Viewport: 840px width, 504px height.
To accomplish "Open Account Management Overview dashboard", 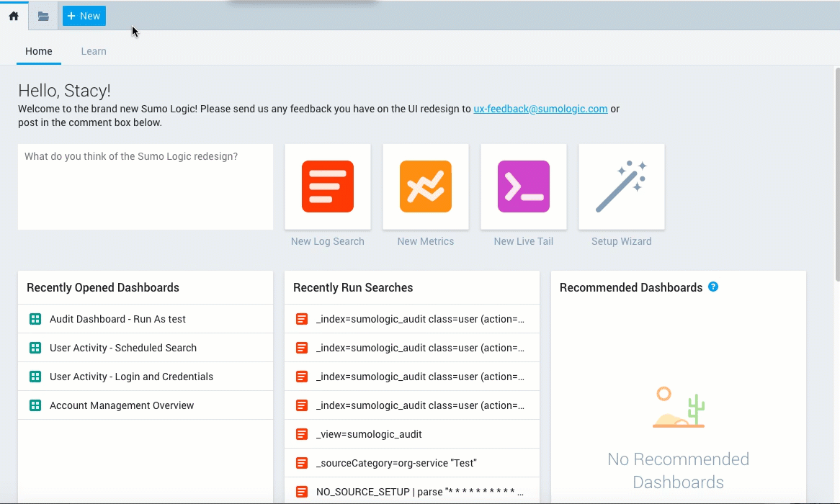I will [122, 405].
